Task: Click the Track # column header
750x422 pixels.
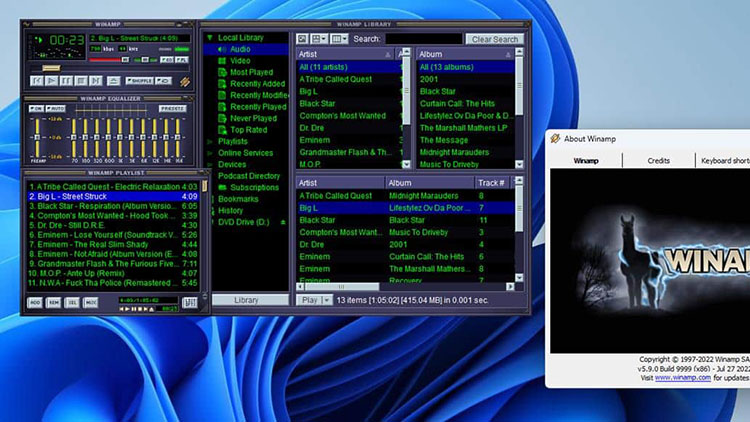Action: (x=492, y=183)
